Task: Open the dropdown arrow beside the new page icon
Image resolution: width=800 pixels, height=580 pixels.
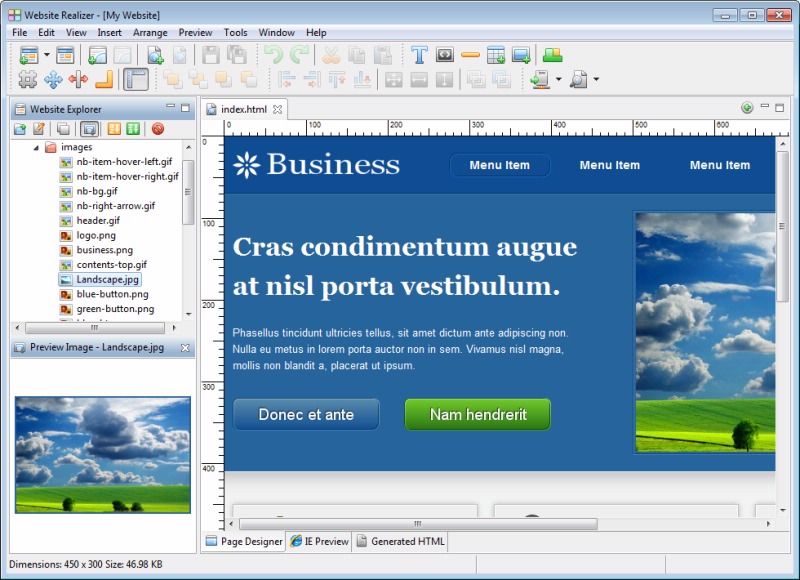Action: pos(46,55)
